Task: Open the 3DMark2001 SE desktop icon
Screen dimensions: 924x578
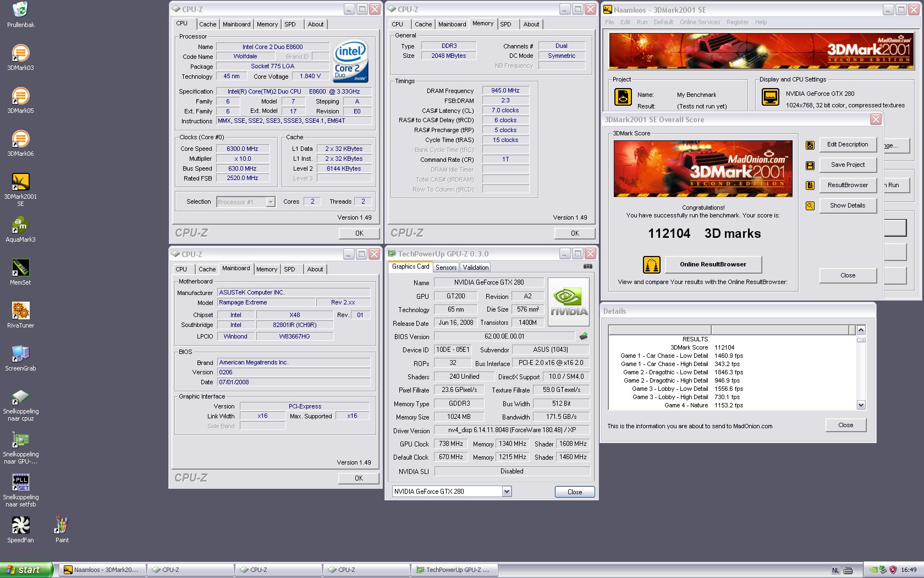Action: pyautogui.click(x=20, y=182)
